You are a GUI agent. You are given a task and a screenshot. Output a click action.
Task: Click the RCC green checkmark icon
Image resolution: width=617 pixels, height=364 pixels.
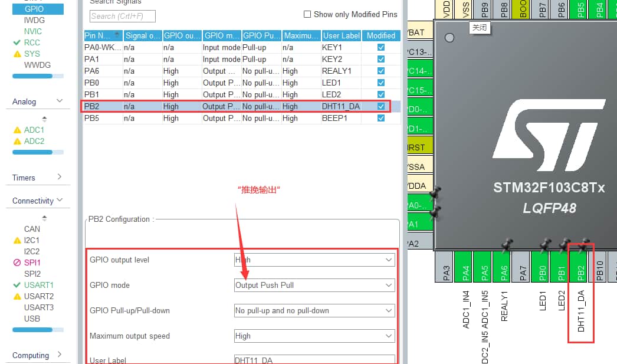(17, 42)
